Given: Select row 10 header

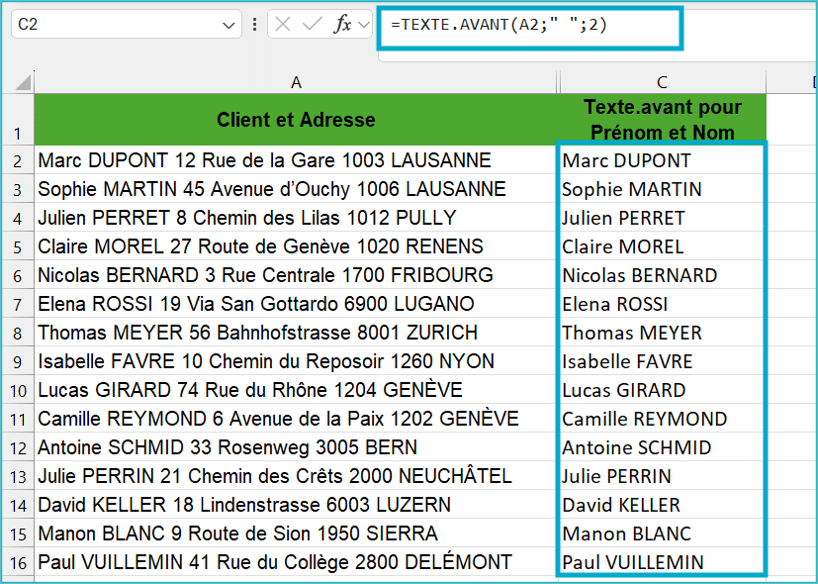Looking at the screenshot, I should pyautogui.click(x=18, y=389).
